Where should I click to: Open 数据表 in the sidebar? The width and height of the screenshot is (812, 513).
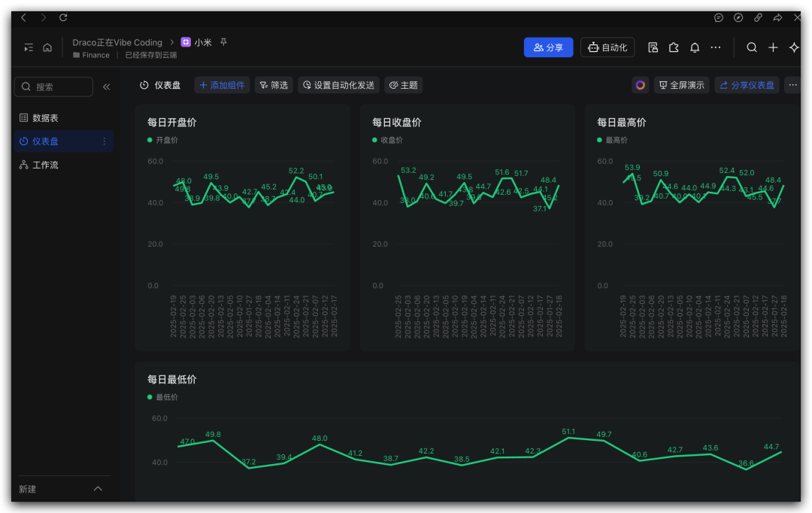45,118
